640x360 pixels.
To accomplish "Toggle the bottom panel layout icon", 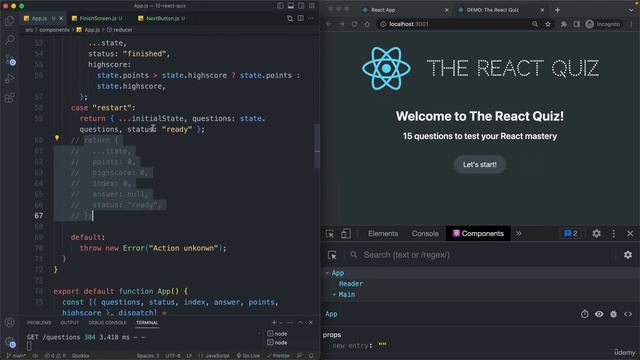I will (291, 6).
